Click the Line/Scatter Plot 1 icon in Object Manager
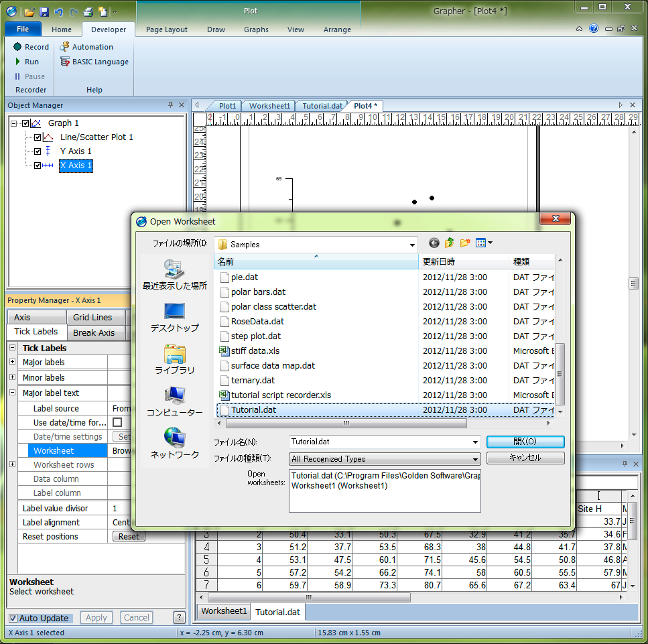Screen dimensions: 648x644 tap(48, 137)
